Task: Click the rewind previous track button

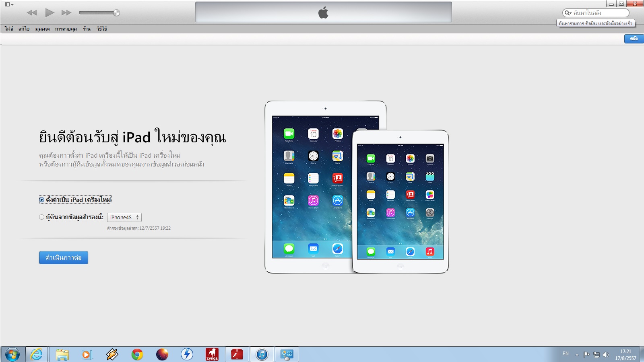Action: [x=32, y=13]
